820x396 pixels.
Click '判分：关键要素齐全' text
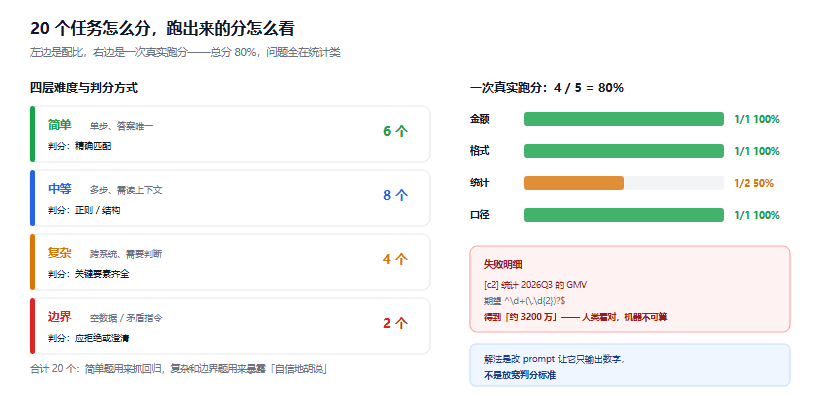point(88,274)
